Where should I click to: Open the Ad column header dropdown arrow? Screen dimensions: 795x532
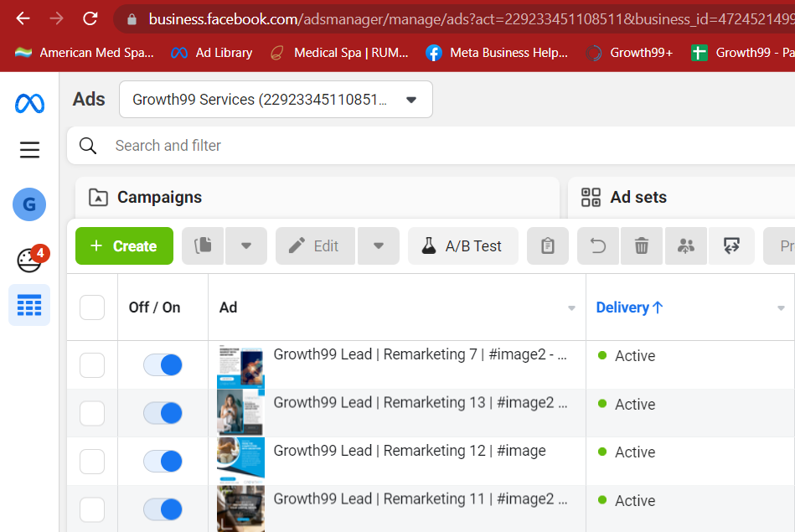(x=571, y=307)
